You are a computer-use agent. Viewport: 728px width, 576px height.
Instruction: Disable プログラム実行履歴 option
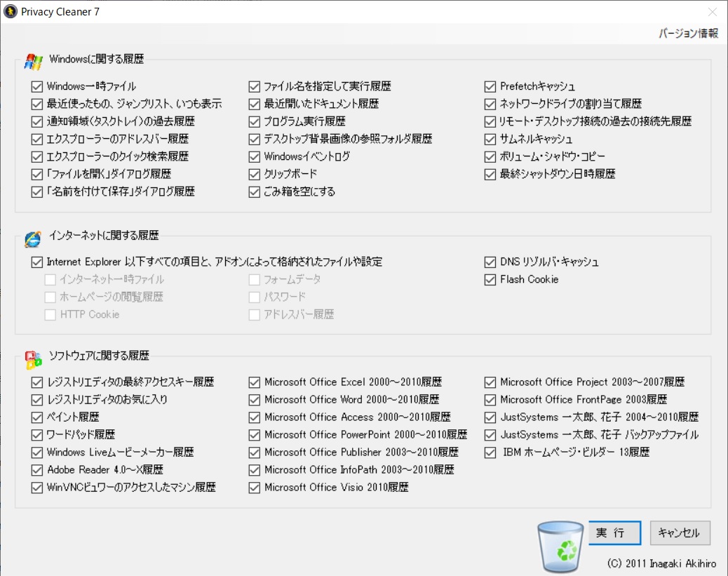tap(254, 121)
